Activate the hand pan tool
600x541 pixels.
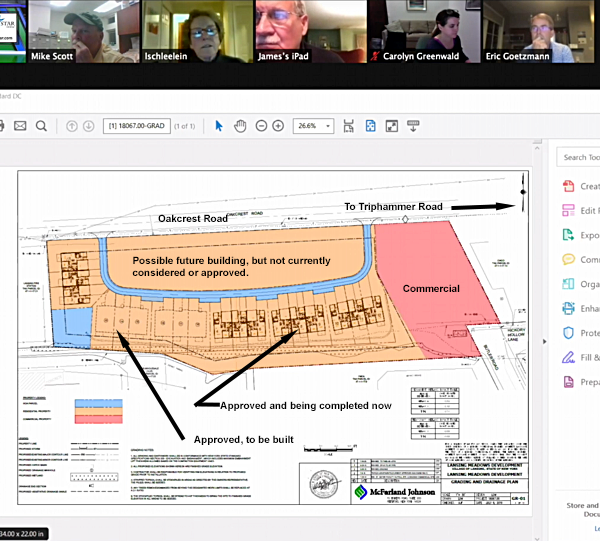[x=241, y=126]
